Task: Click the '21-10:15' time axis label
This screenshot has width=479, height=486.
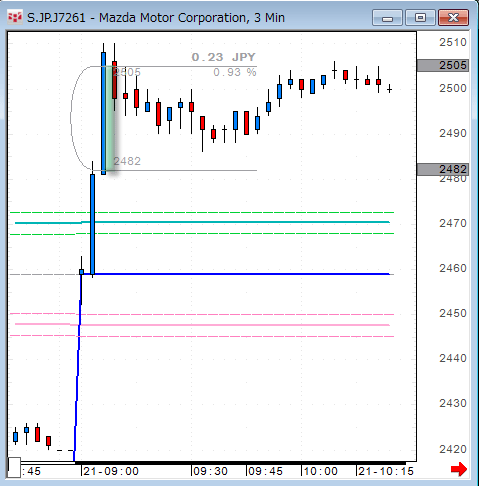Action: [x=386, y=471]
